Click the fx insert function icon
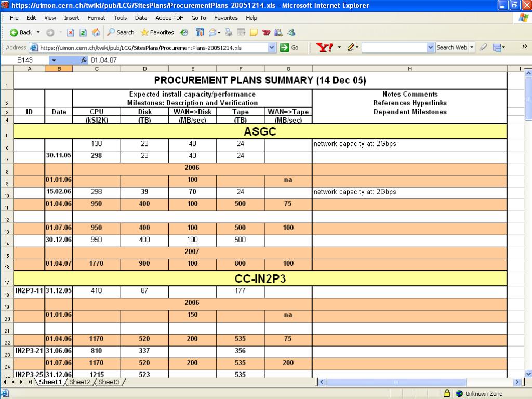 click(84, 60)
